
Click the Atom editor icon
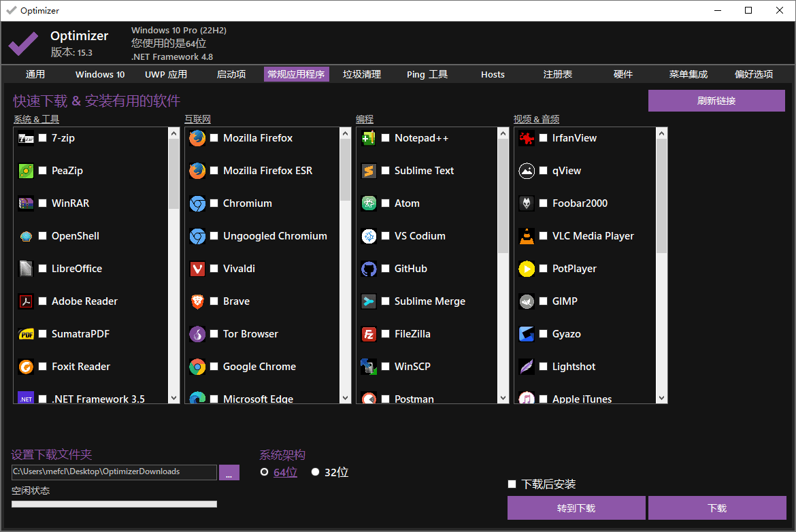tap(369, 203)
